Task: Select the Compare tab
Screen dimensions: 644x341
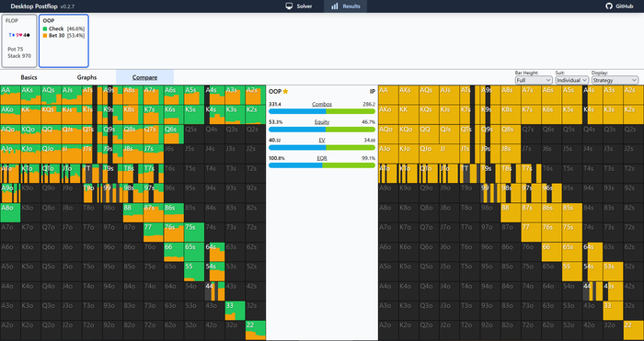Action: click(x=144, y=77)
